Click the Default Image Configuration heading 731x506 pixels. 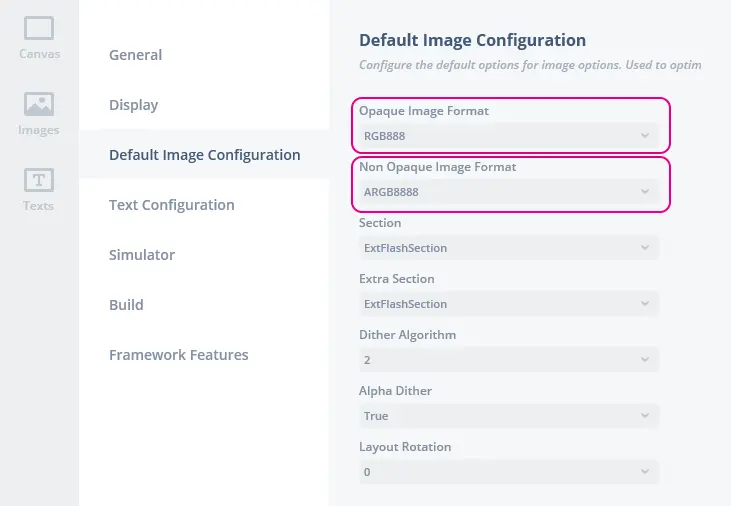(x=472, y=41)
